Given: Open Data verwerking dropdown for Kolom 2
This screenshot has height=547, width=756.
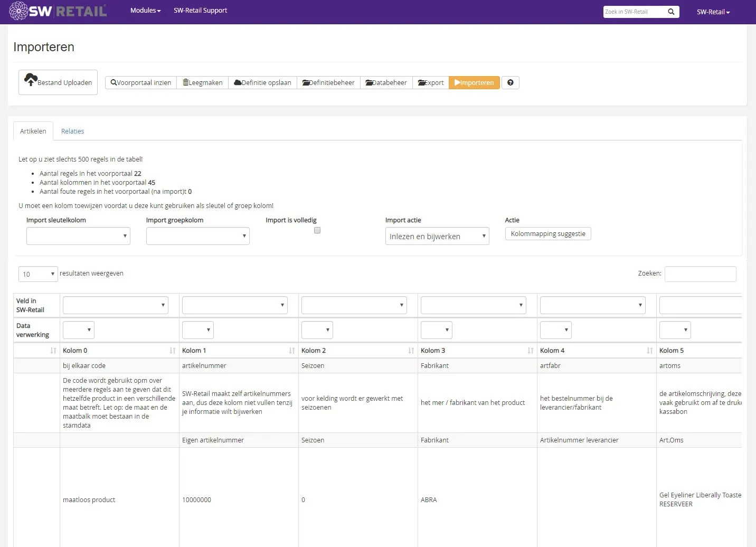Looking at the screenshot, I should [317, 330].
